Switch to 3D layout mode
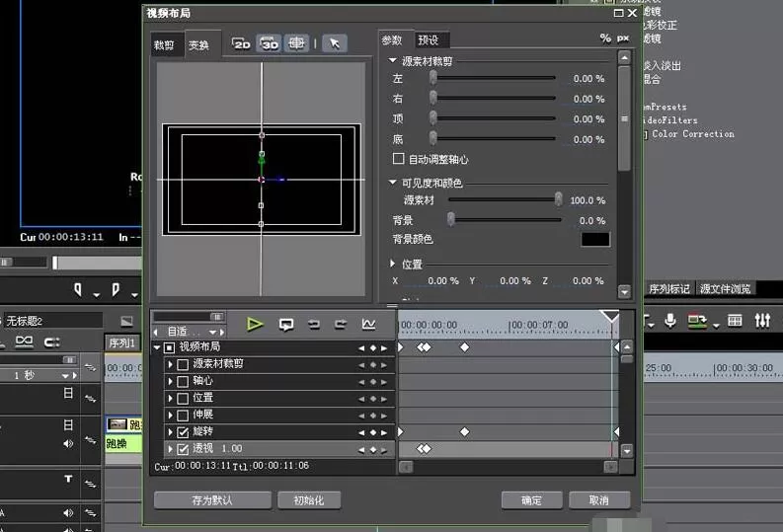783x532 pixels. click(x=270, y=43)
